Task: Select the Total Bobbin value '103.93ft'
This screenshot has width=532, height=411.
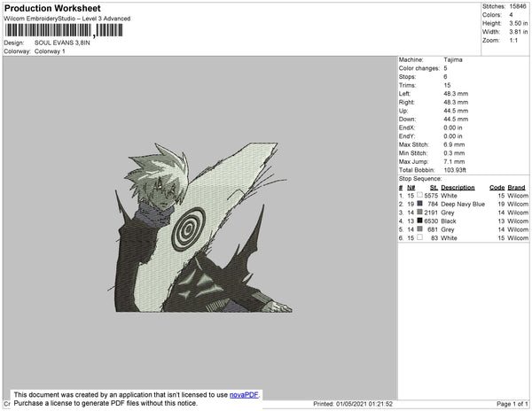Action: click(x=455, y=170)
